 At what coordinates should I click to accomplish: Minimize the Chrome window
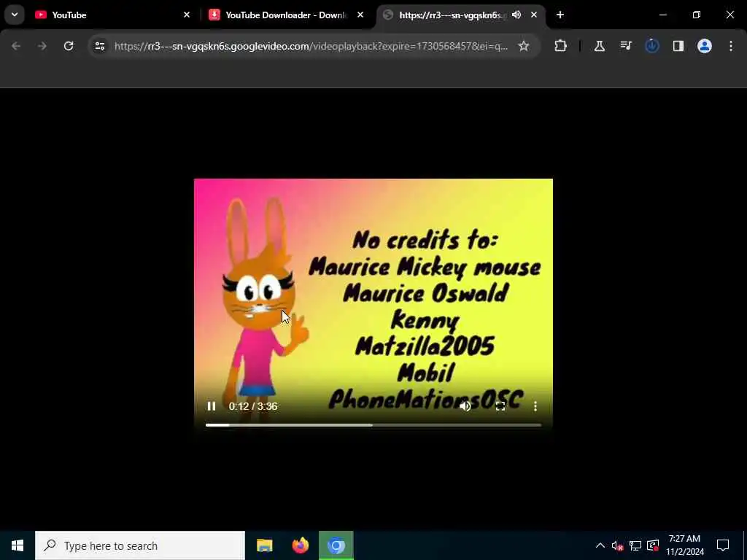(663, 15)
